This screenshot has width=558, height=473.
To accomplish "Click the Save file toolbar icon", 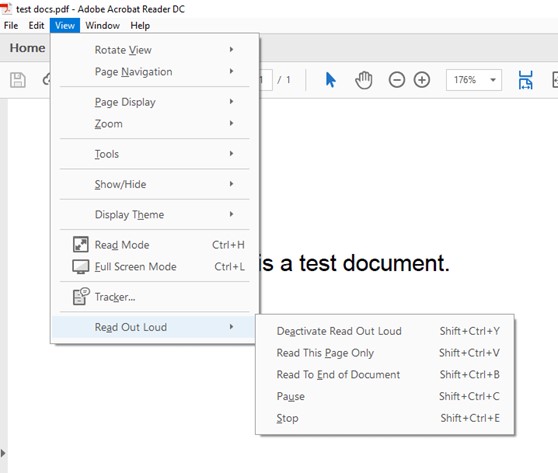I will point(17,80).
